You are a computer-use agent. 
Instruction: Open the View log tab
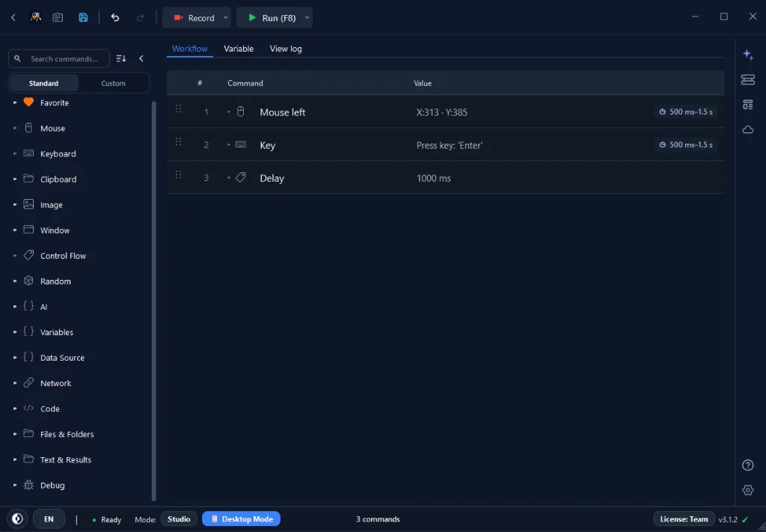(x=286, y=49)
